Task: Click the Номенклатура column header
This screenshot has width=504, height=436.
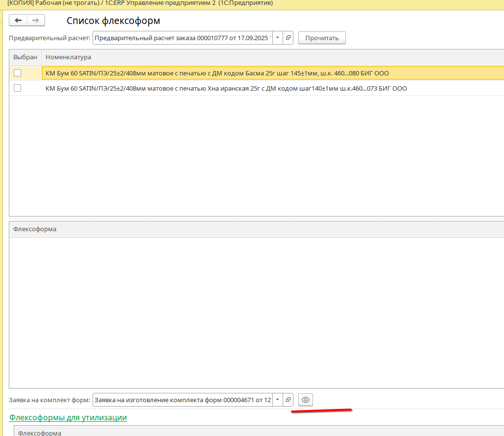Action: point(69,57)
